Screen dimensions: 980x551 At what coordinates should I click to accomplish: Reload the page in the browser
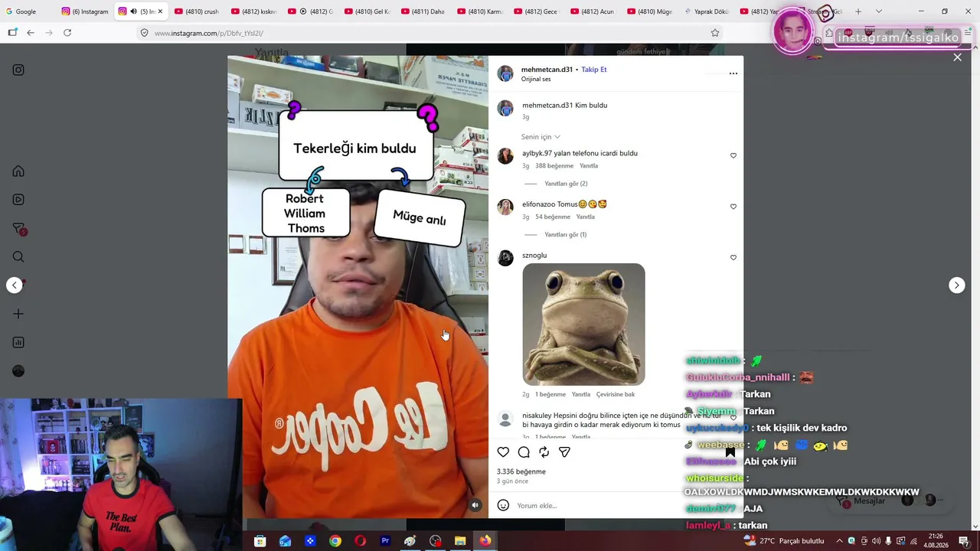pyautogui.click(x=67, y=33)
